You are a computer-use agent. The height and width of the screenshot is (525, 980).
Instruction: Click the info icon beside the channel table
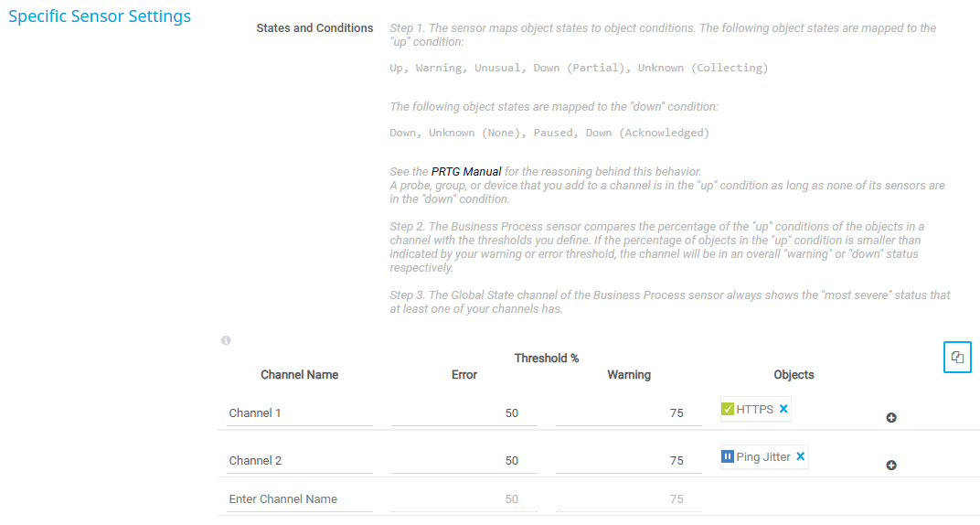pyautogui.click(x=226, y=340)
